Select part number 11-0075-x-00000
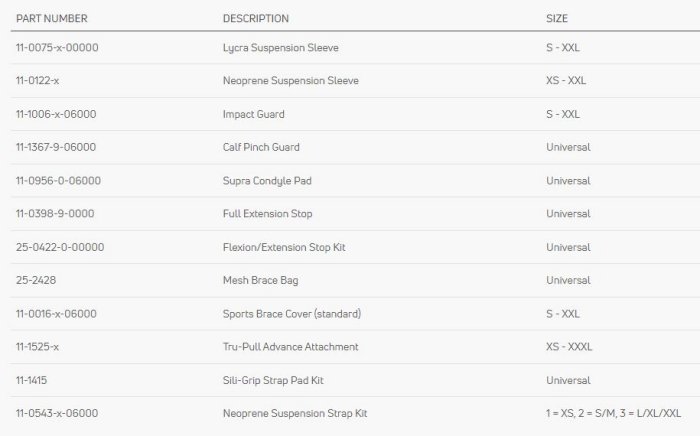This screenshot has height=436, width=700. point(56,47)
